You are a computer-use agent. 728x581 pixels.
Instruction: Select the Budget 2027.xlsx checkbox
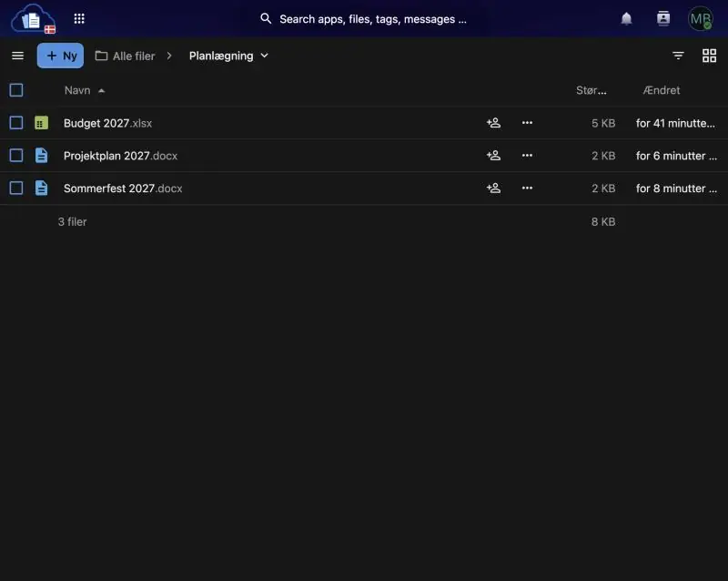coord(16,123)
